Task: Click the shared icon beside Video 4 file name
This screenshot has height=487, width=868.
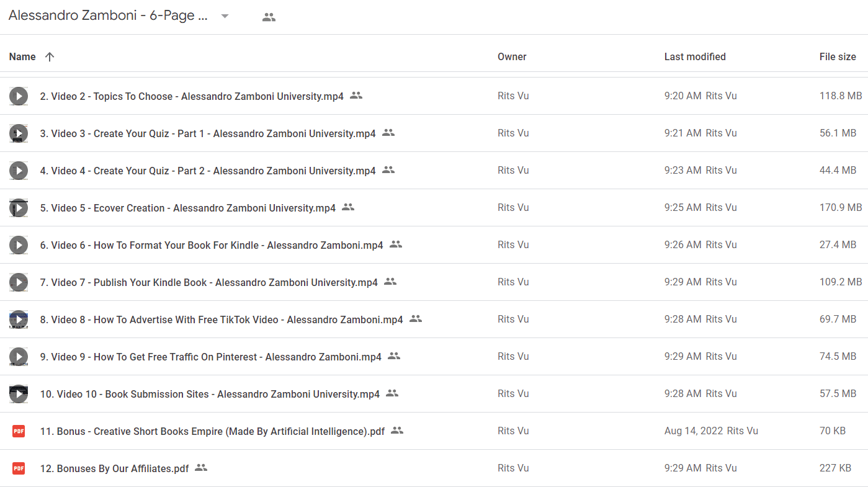Action: [388, 170]
